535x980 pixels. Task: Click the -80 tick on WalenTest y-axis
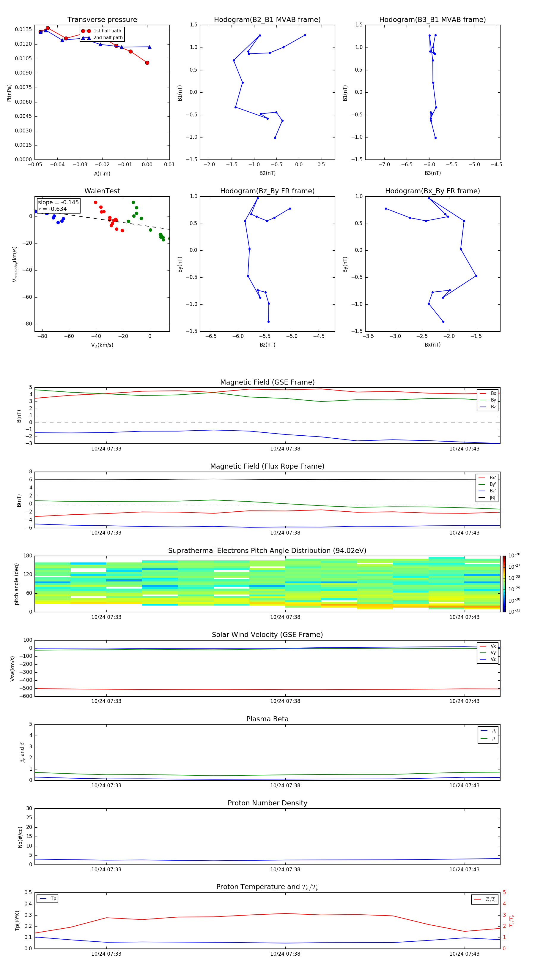coord(26,324)
